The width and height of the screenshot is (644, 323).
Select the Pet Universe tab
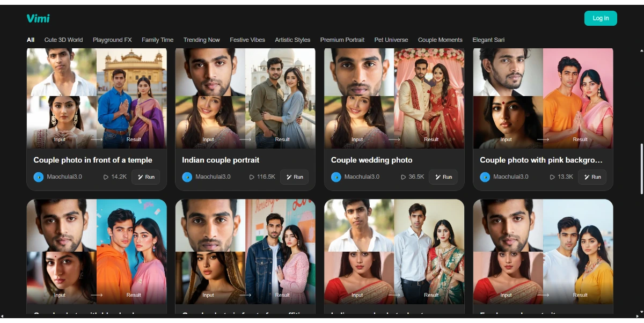click(391, 40)
